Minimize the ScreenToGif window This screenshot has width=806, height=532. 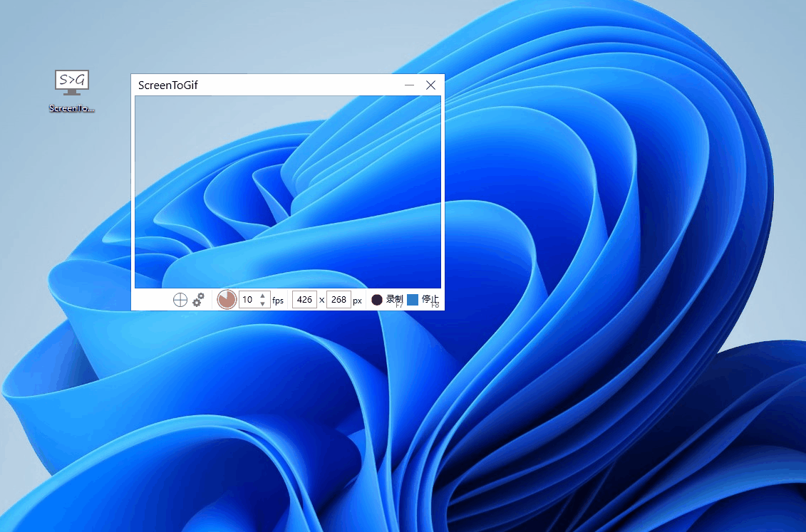[x=409, y=85]
